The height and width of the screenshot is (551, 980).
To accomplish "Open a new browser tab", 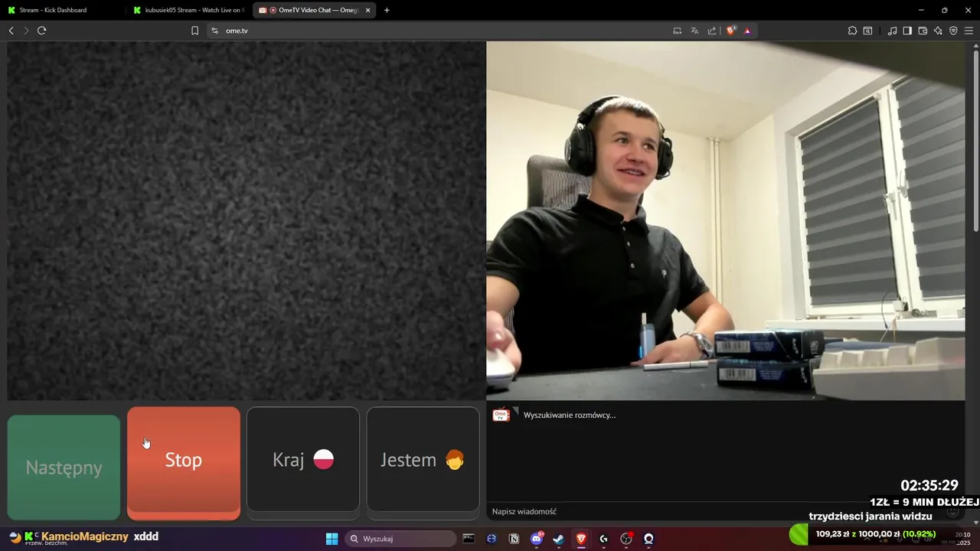I will [x=387, y=10].
